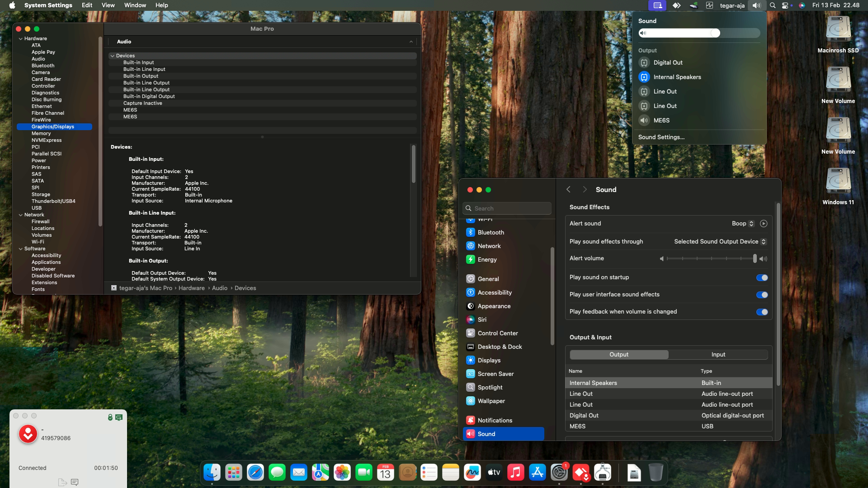Select the ME6S USB row in output table
The width and height of the screenshot is (868, 488).
[668, 427]
